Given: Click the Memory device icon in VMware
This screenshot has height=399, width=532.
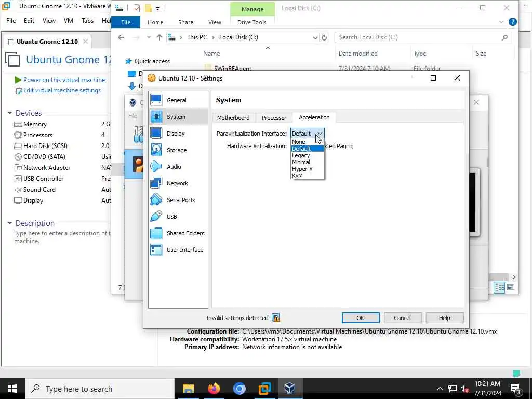Looking at the screenshot, I should tap(18, 124).
